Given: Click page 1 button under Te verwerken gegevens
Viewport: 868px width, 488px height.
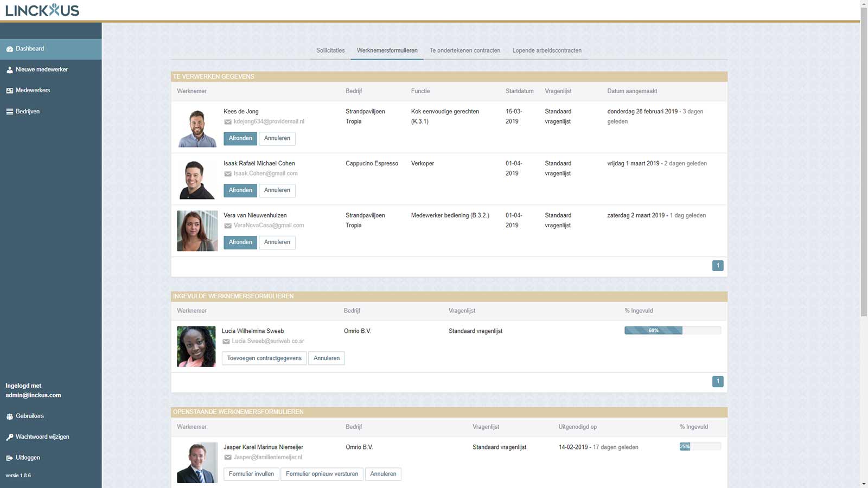Looking at the screenshot, I should pyautogui.click(x=718, y=266).
